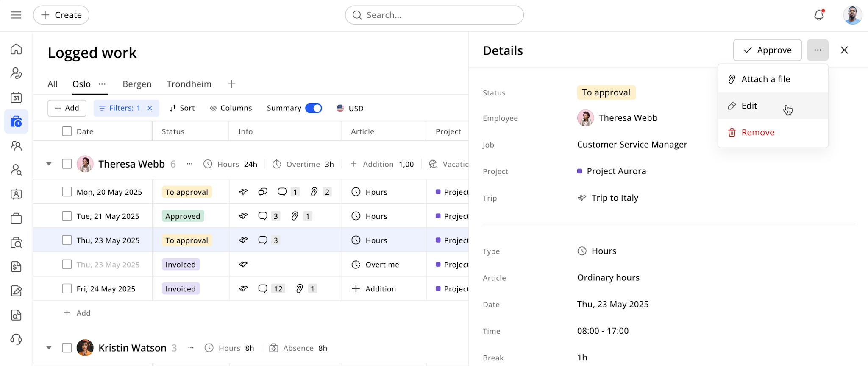
Task: Select all rows via Date header checkbox
Action: click(x=67, y=131)
